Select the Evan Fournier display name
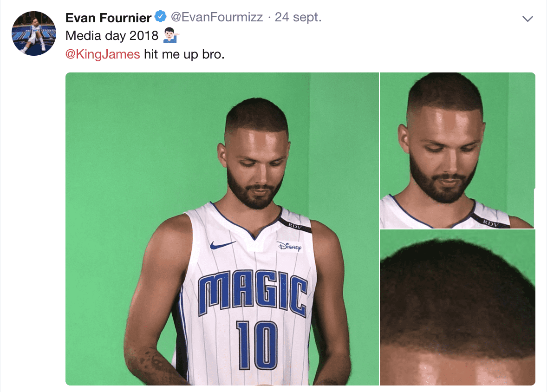 click(108, 18)
